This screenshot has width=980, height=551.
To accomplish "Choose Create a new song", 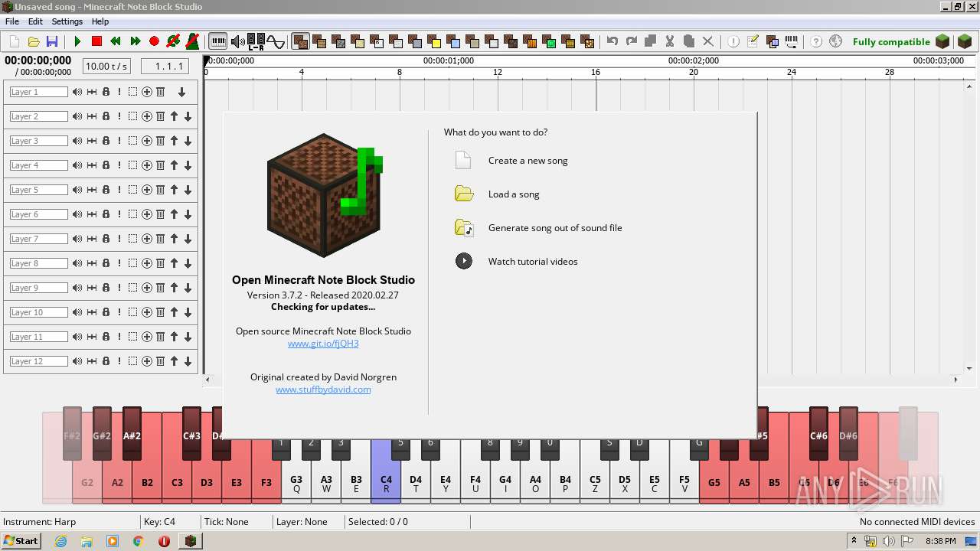I will pos(528,161).
